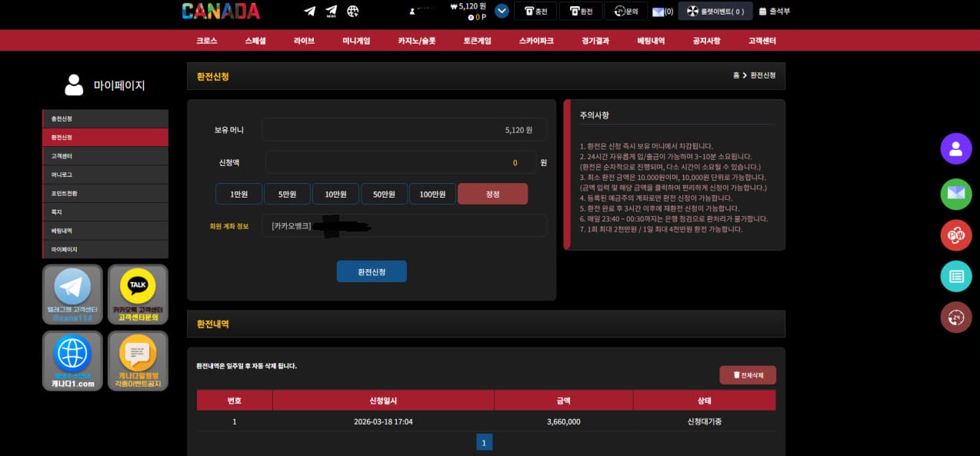Open the blue globe 캐나다1.com address icon

pyautogui.click(x=72, y=361)
